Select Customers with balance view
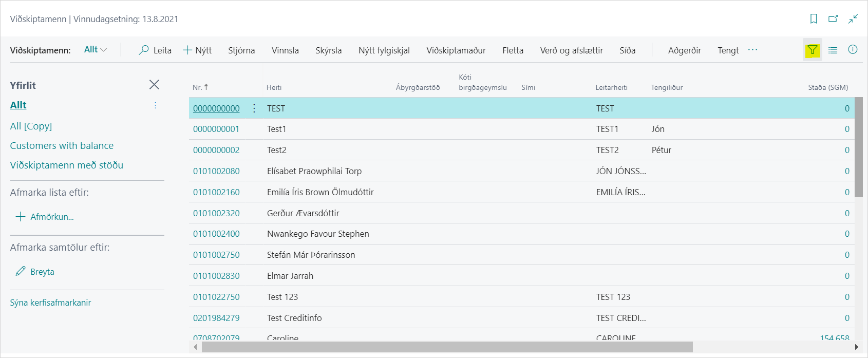 62,146
